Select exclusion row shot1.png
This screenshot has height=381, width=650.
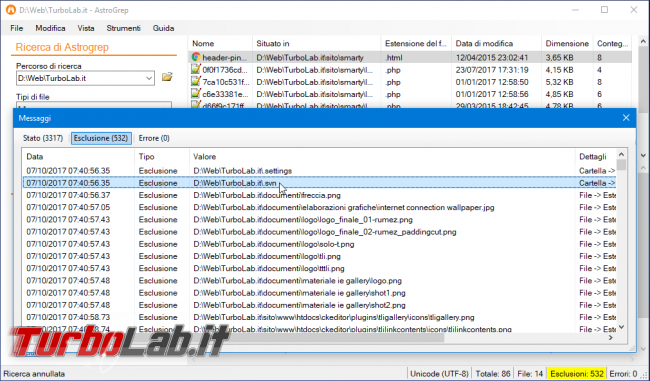[319, 293]
